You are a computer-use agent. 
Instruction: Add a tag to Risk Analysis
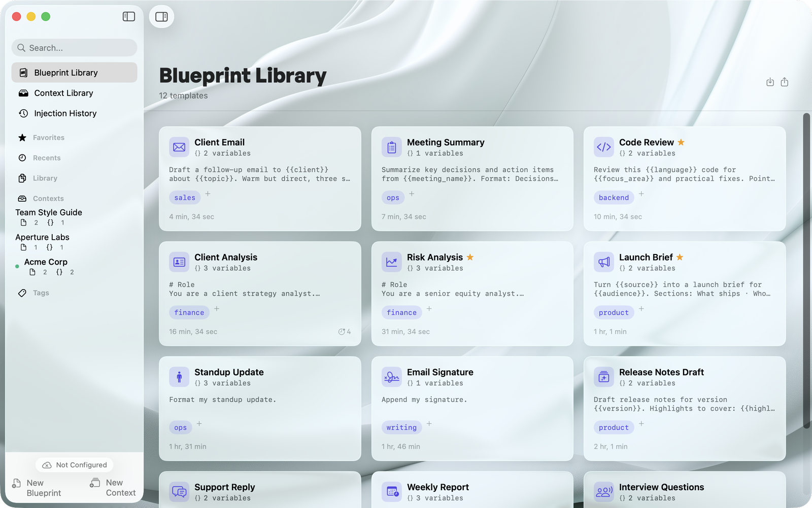click(x=429, y=309)
